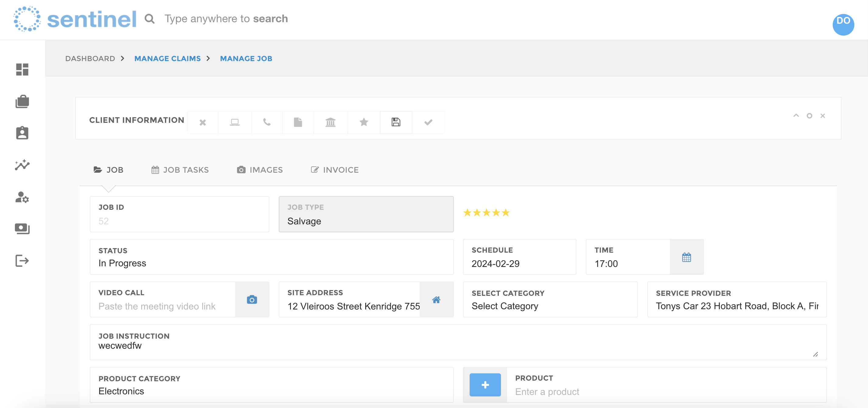Switch to the Invoice tab
The height and width of the screenshot is (408, 868).
click(334, 170)
